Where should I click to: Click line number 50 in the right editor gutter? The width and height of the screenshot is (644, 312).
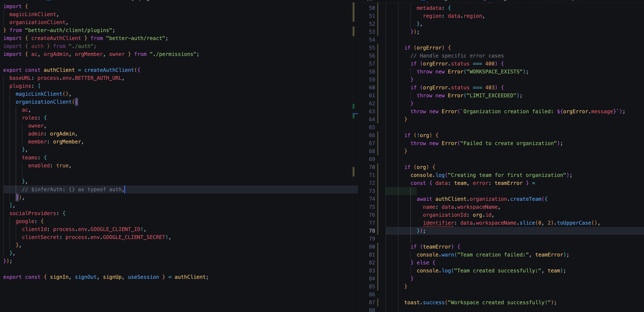372,8
